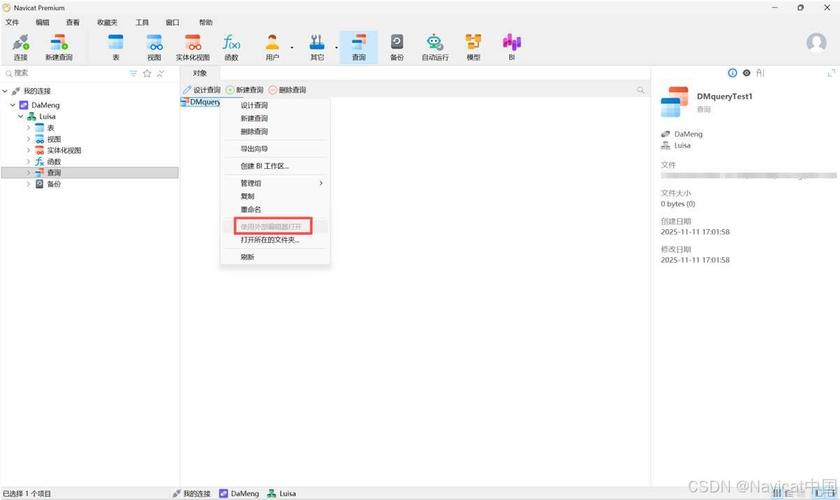The width and height of the screenshot is (840, 500).
Task: Click the 搜索 search field in the navigation pane
Action: tap(64, 73)
